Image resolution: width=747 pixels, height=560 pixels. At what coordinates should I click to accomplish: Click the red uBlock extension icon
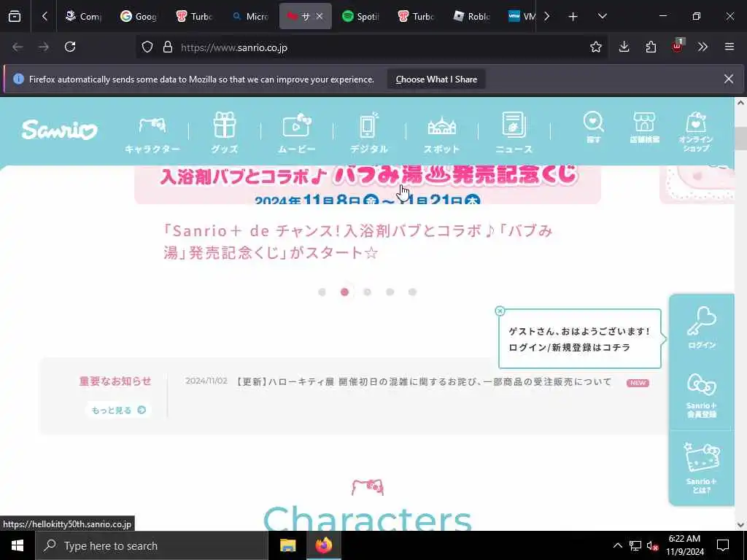(x=678, y=47)
